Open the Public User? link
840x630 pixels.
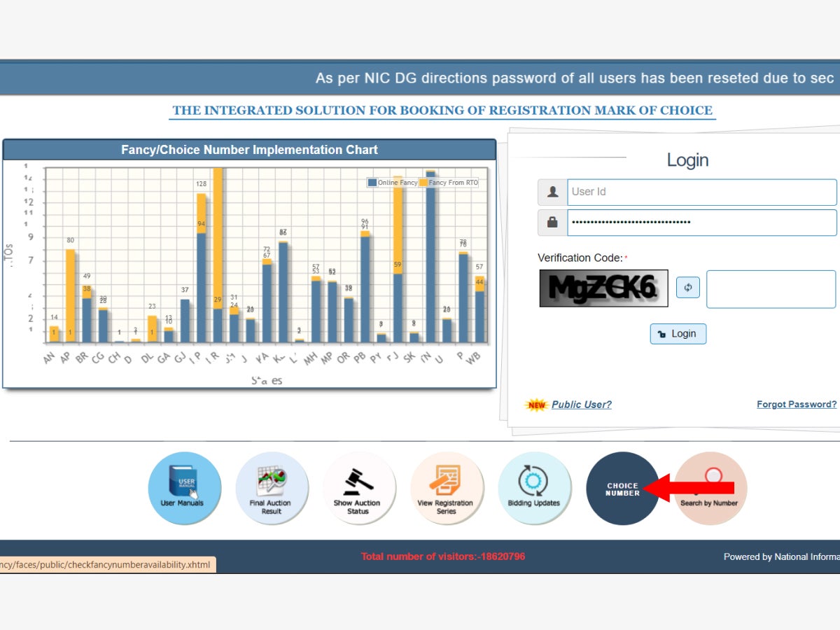(581, 405)
